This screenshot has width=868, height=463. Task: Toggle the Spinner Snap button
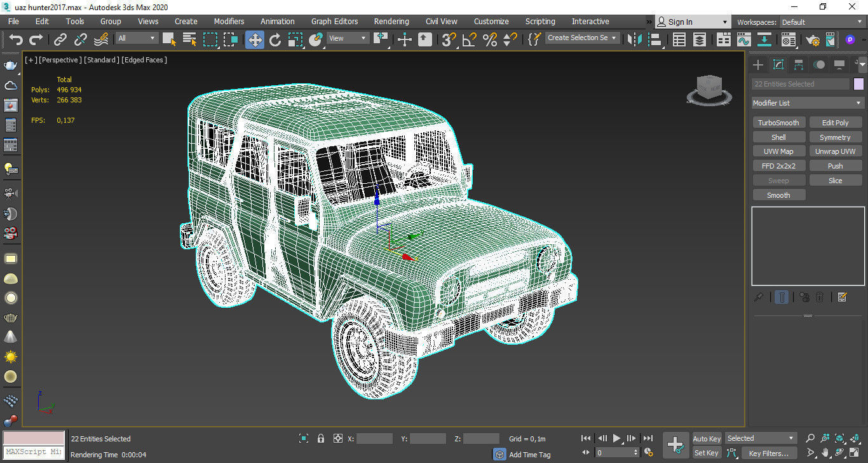tap(510, 39)
